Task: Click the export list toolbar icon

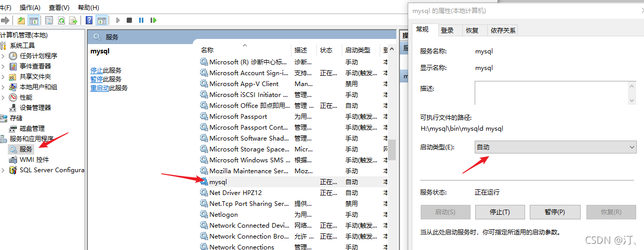Action: 74,20
